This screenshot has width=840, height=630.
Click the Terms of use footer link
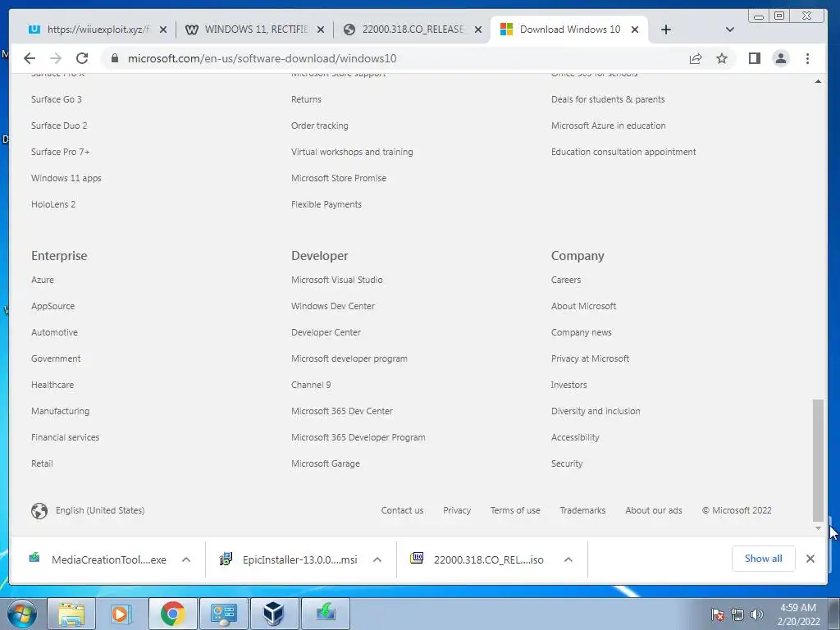[515, 510]
